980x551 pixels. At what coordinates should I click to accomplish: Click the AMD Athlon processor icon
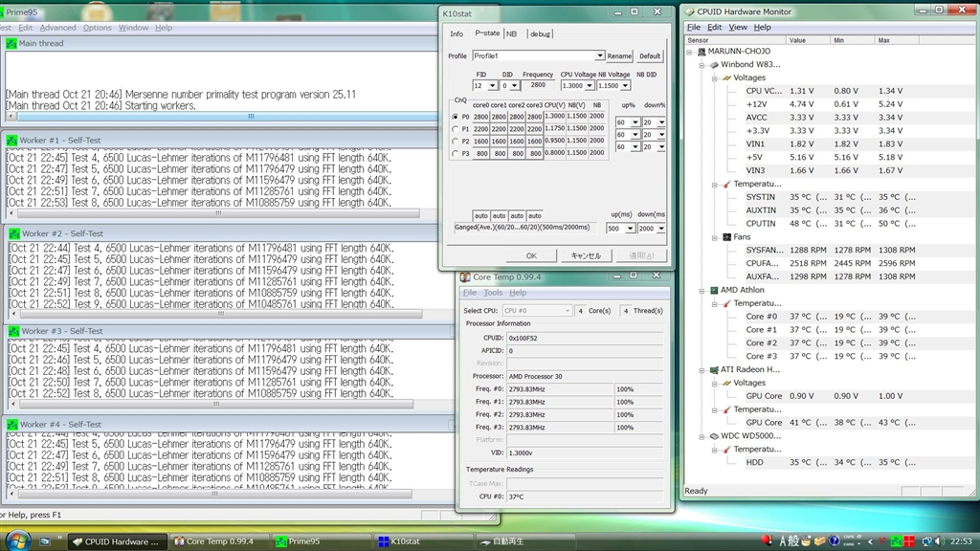[714, 291]
